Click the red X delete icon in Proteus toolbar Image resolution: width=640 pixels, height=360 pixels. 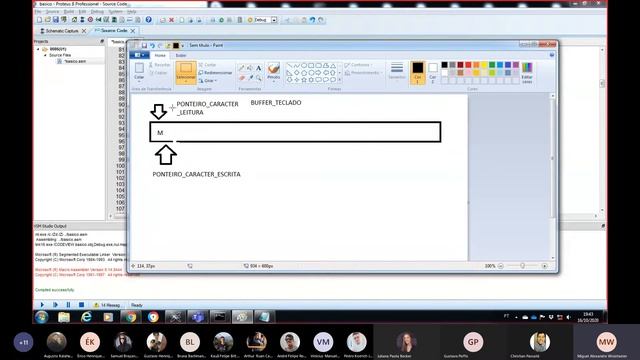pos(171,20)
